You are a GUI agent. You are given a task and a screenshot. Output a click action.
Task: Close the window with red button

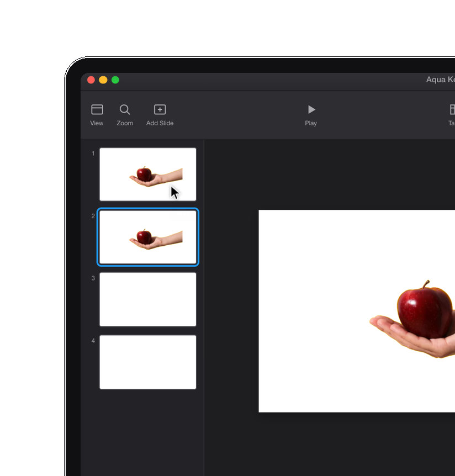91,80
